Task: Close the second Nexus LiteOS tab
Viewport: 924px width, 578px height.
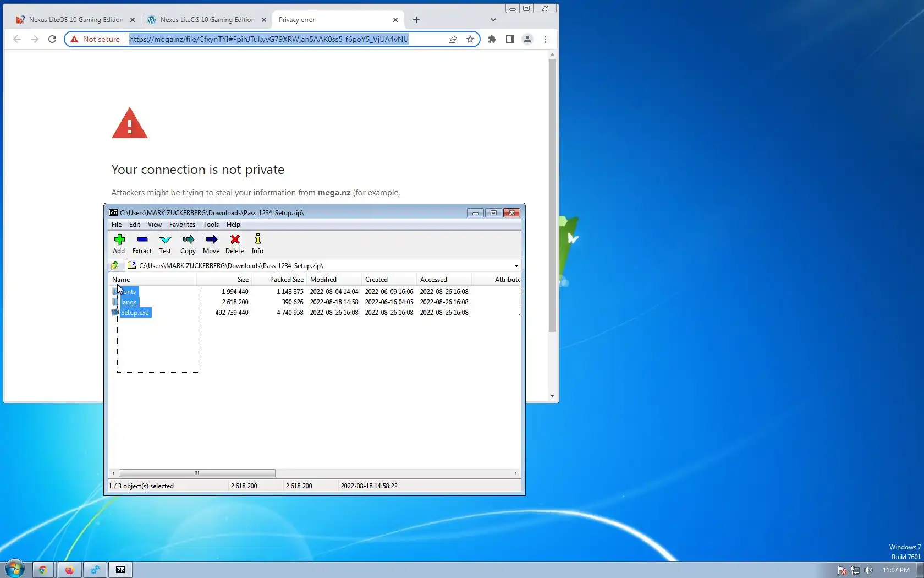Action: pos(264,20)
